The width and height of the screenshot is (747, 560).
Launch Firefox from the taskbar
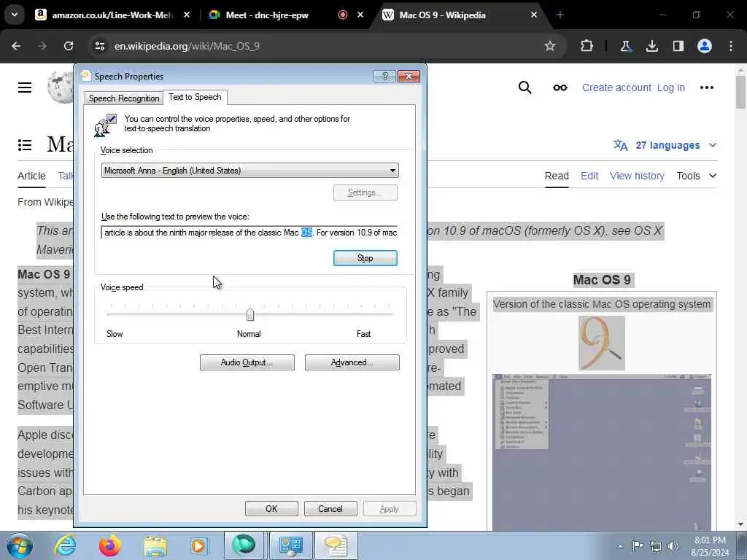pyautogui.click(x=109, y=545)
